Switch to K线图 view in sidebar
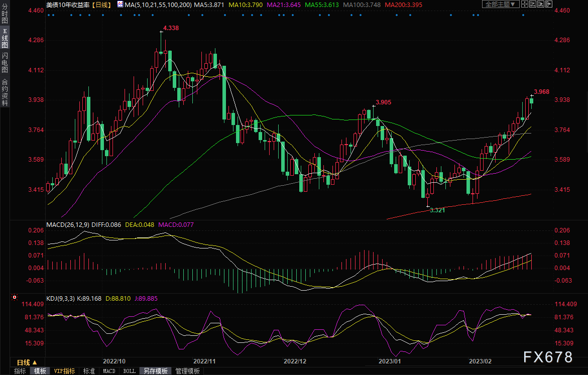The image size is (588, 375). point(5,38)
